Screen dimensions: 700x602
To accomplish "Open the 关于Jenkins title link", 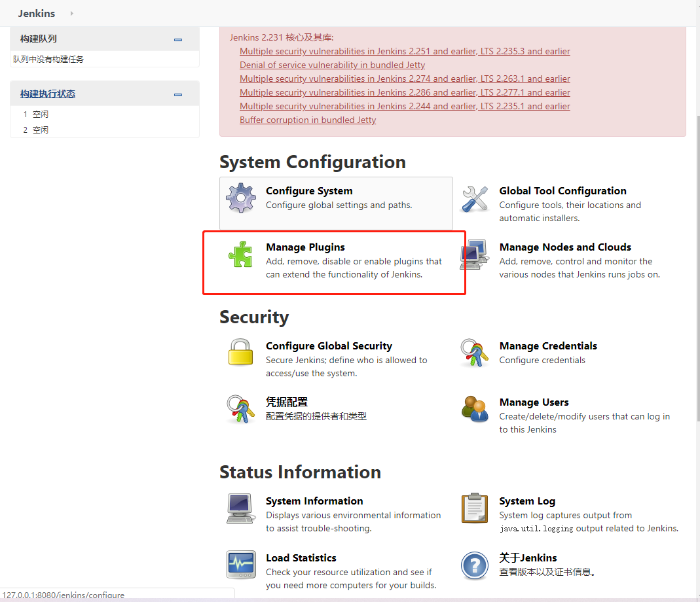I will click(528, 558).
